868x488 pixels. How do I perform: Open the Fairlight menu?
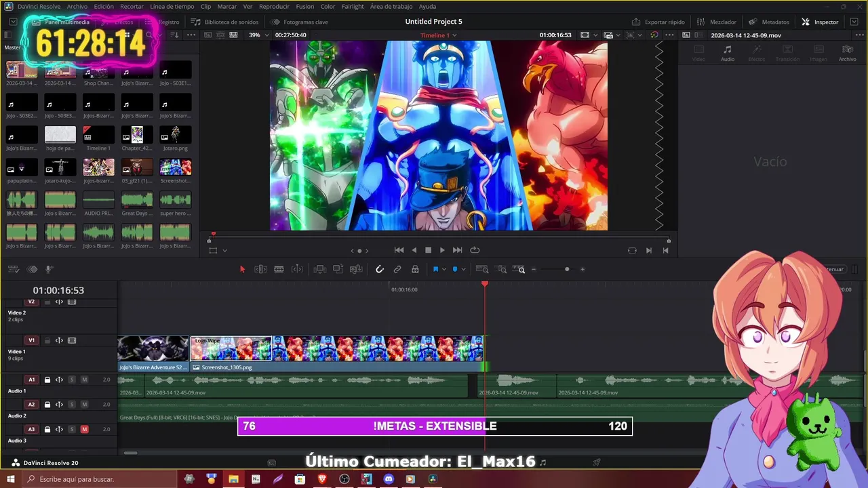point(353,6)
